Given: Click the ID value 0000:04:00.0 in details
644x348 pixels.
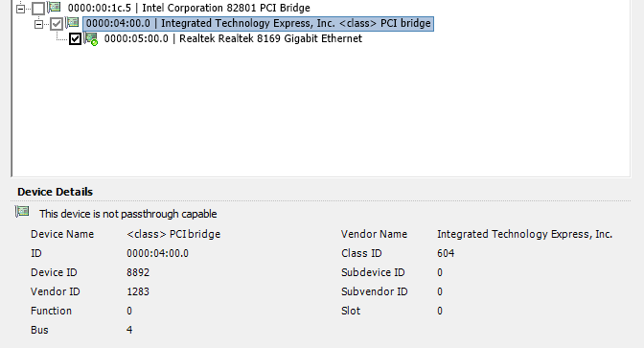Looking at the screenshot, I should tap(158, 253).
